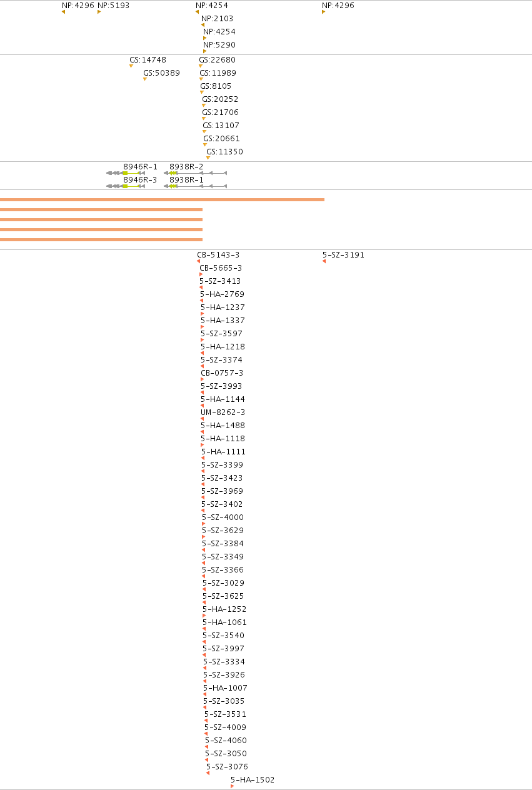The width and height of the screenshot is (532, 790).
Task: Select the 5-SZ-3349 label
Action: [223, 556]
